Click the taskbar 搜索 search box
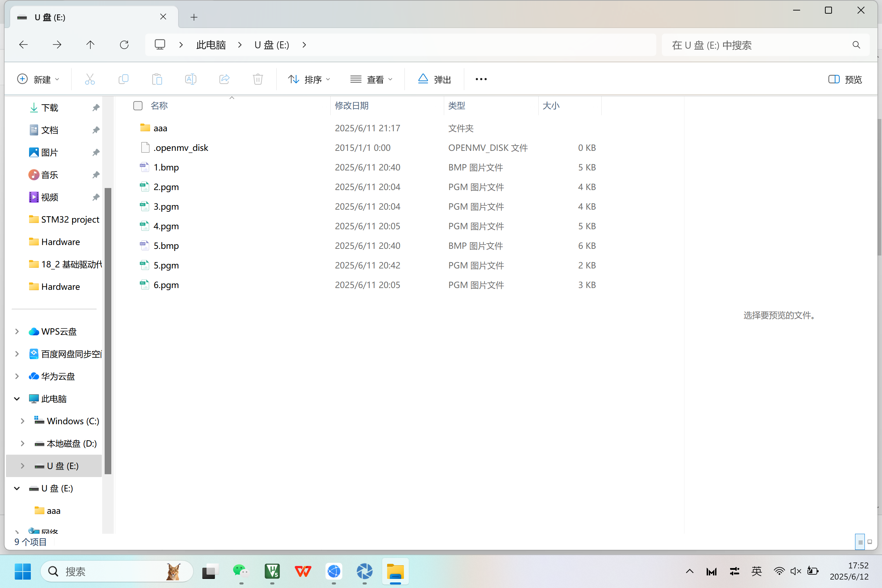Screen dimensions: 882x588 click(x=117, y=571)
